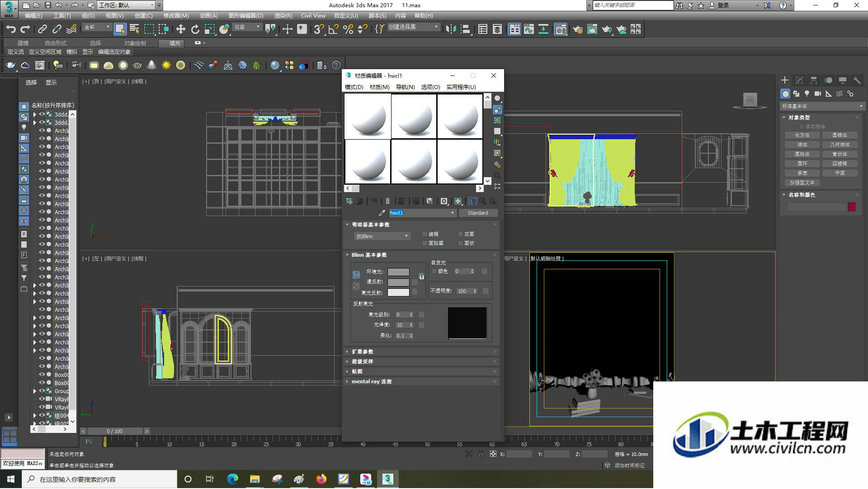Toggle visibility eye of first 3ddd row
Screen dimensions: 868x489
click(x=42, y=114)
